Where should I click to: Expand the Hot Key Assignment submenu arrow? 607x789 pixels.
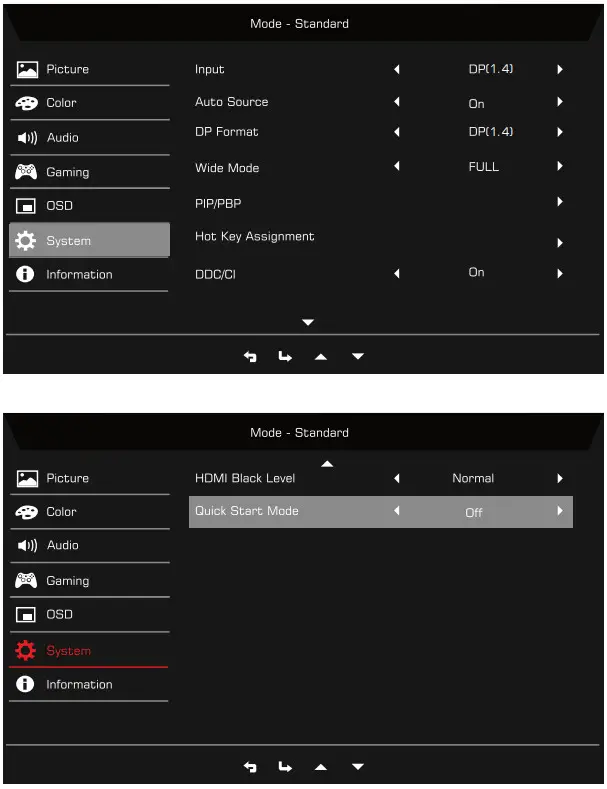click(x=560, y=243)
